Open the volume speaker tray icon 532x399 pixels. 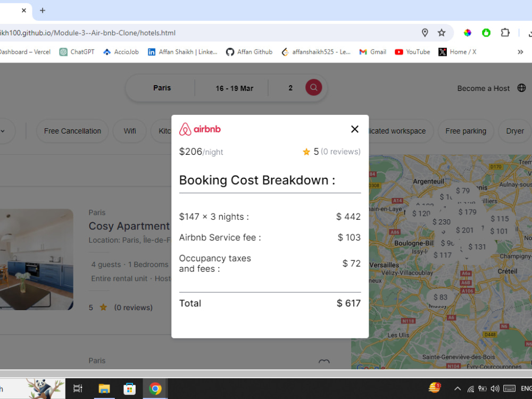click(x=495, y=389)
